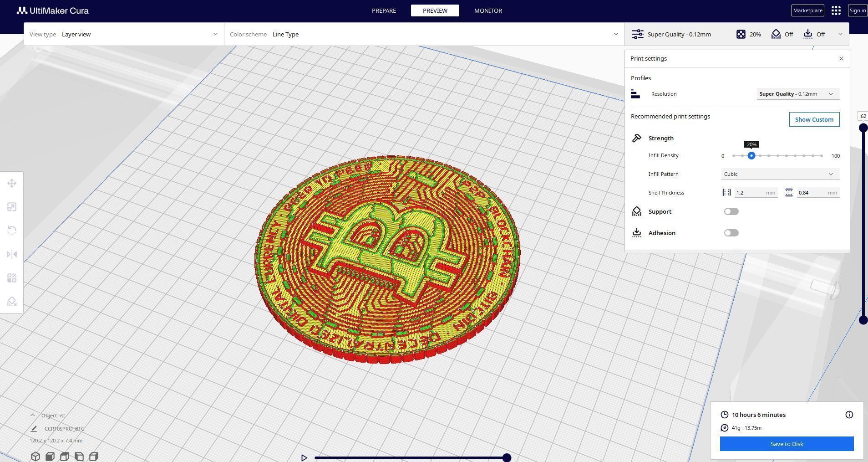Select the Support Blocker tool
Screen dimensions: 868x462
(12, 302)
